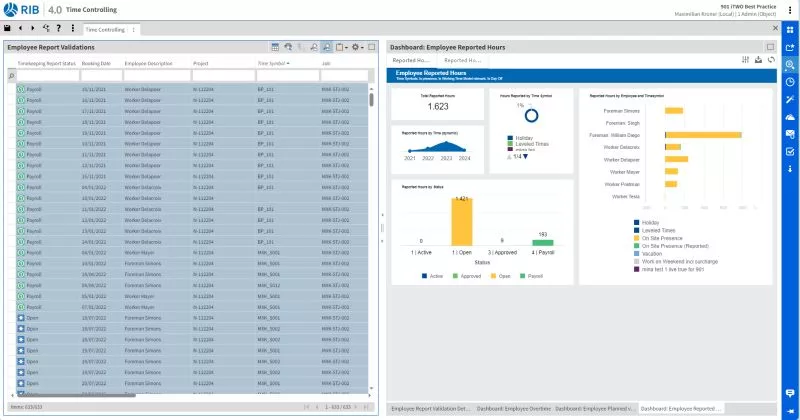The width and height of the screenshot is (800, 420).
Task: Open the search magnifier icon in sidebar
Action: [790, 64]
